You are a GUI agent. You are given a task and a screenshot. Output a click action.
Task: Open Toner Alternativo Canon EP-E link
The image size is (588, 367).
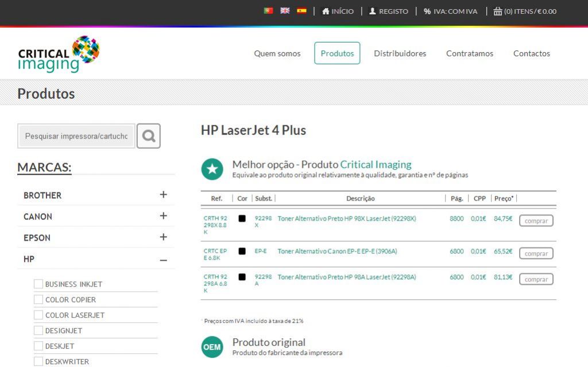(337, 252)
